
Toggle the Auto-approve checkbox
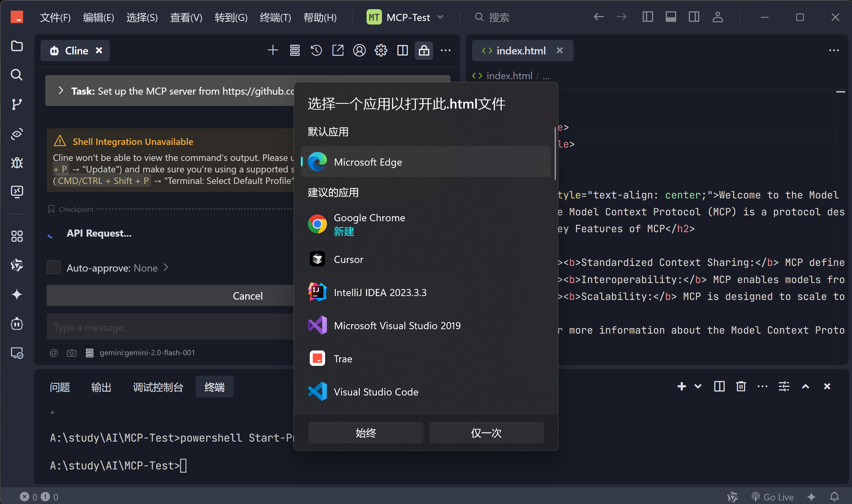[54, 268]
